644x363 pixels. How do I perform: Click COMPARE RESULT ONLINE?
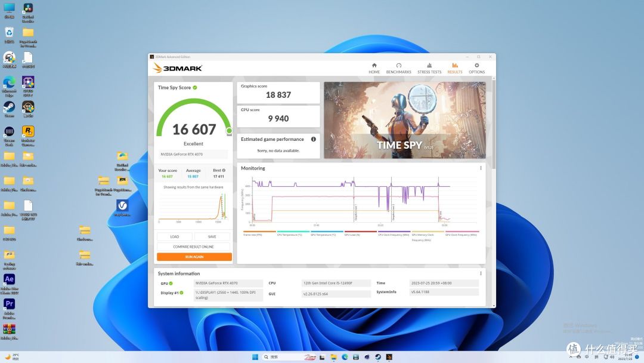pyautogui.click(x=193, y=247)
